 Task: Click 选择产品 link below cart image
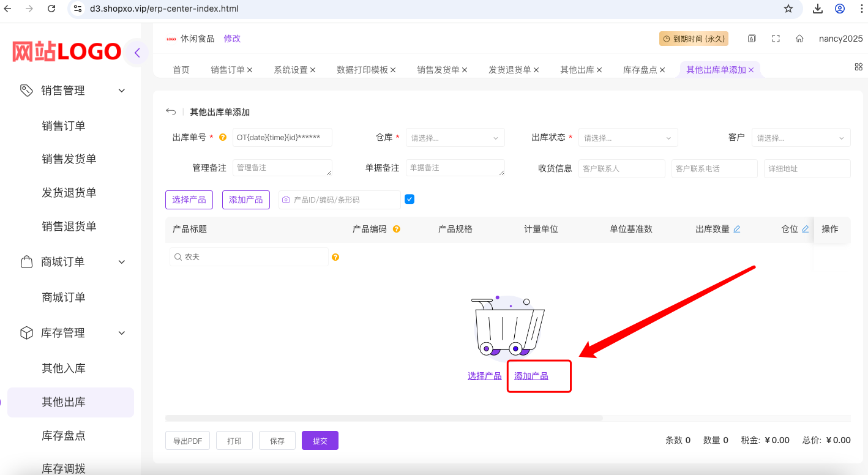(485, 376)
